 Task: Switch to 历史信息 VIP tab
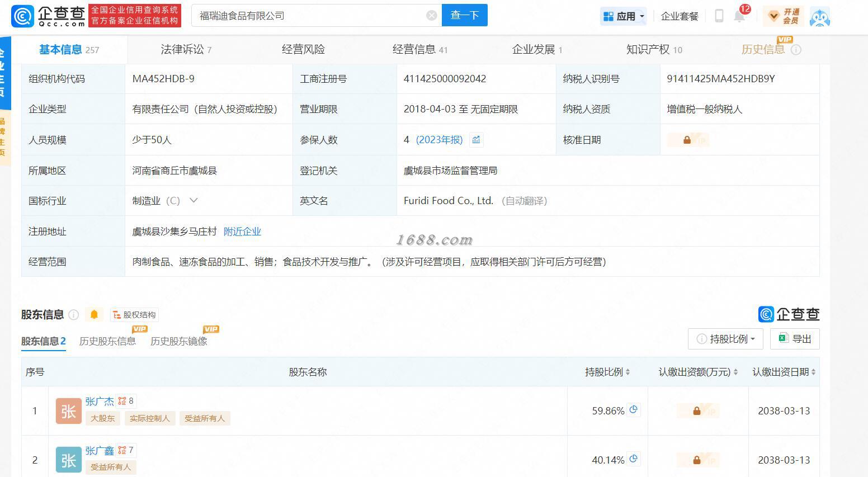(763, 50)
